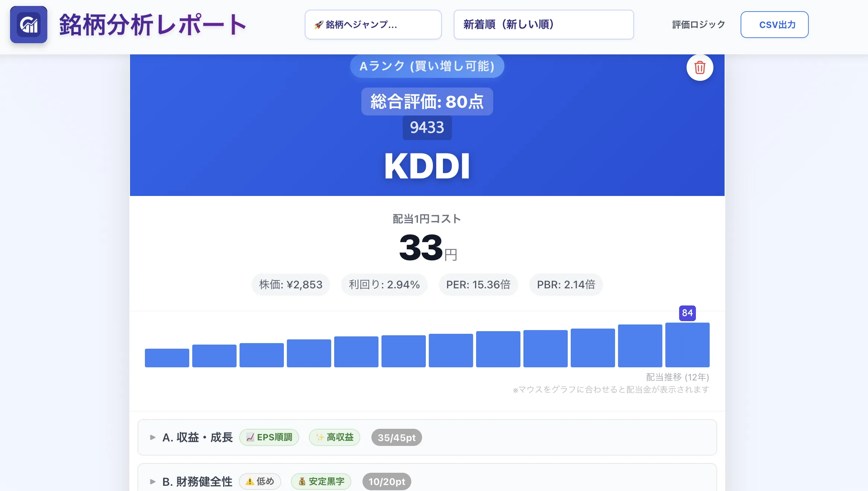868x491 pixels.
Task: Click the 株価: ¥2,853 chip
Action: [x=291, y=285]
